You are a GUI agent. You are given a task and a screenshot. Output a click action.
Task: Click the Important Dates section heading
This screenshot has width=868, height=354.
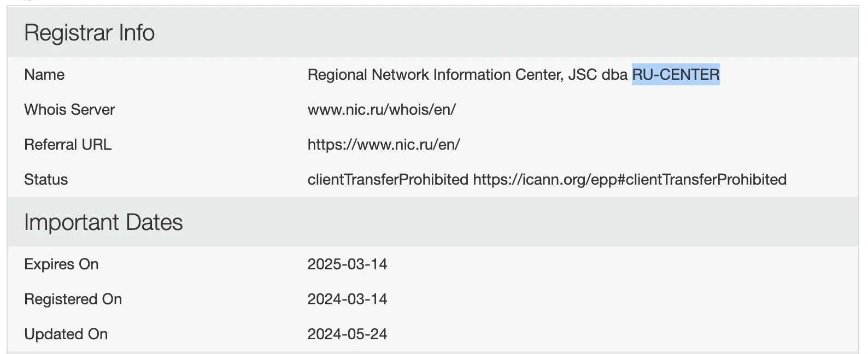tap(103, 222)
